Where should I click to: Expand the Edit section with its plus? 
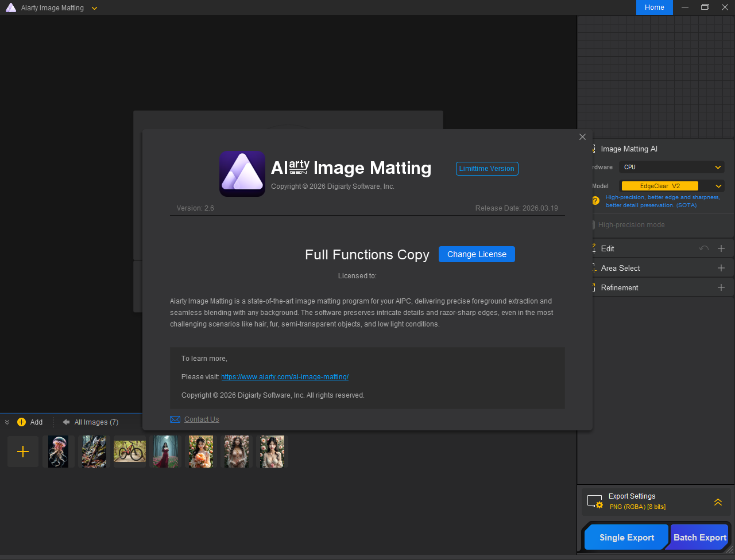point(721,248)
